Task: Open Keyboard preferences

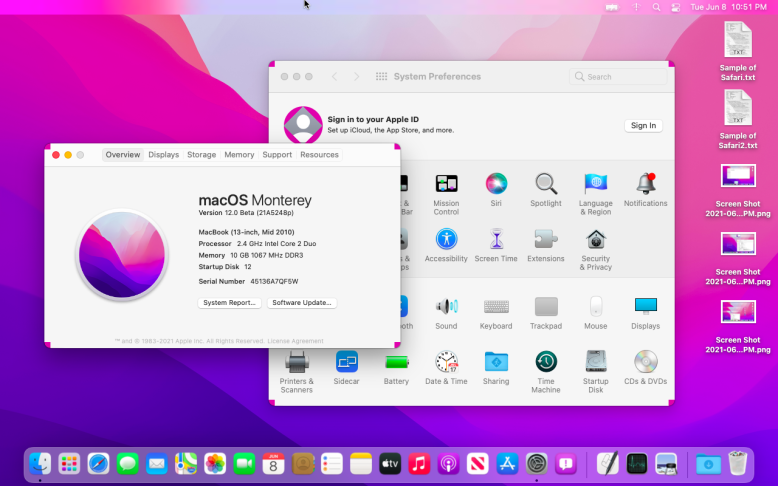Action: click(496, 307)
